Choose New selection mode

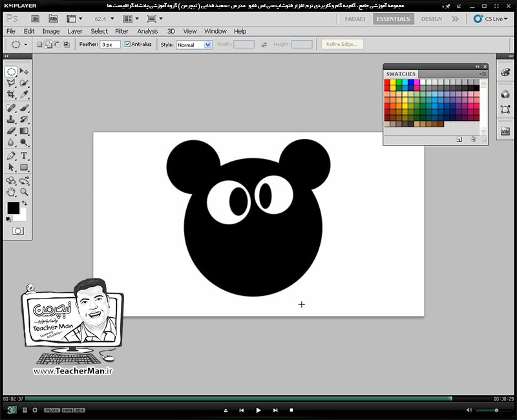[x=39, y=44]
